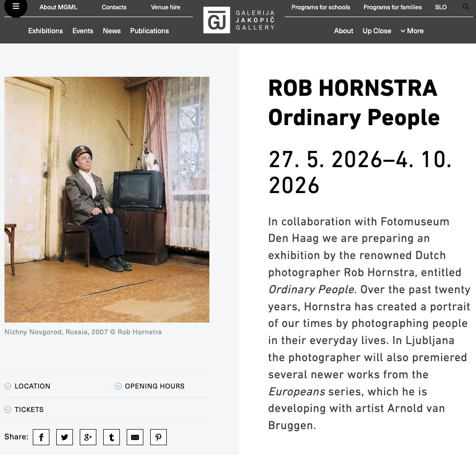Screen dimensions: 476x455
Task: Open the Events menu item
Action: [83, 31]
